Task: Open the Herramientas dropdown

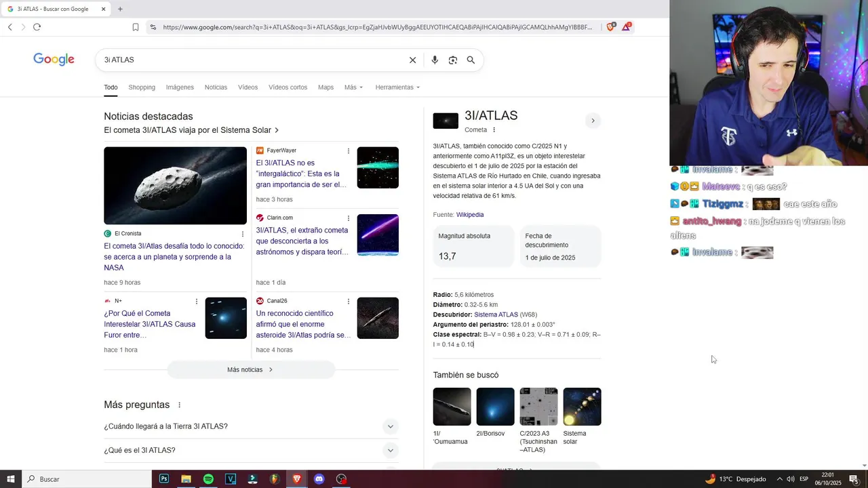Action: (397, 87)
